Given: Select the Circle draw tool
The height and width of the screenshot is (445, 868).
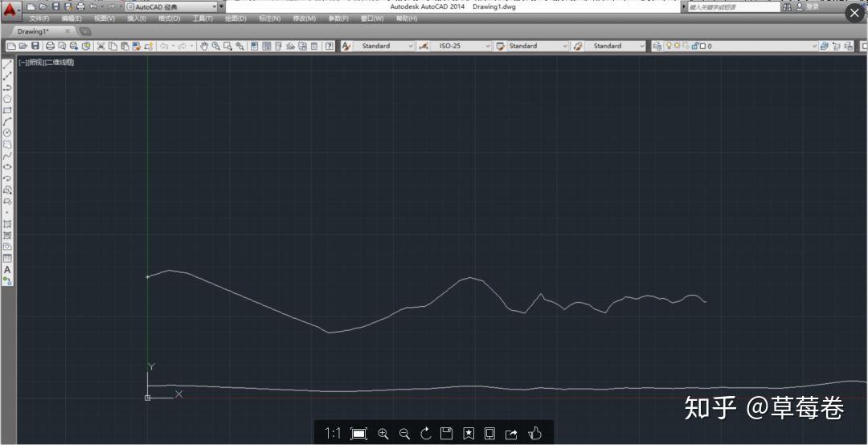Looking at the screenshot, I should [7, 133].
